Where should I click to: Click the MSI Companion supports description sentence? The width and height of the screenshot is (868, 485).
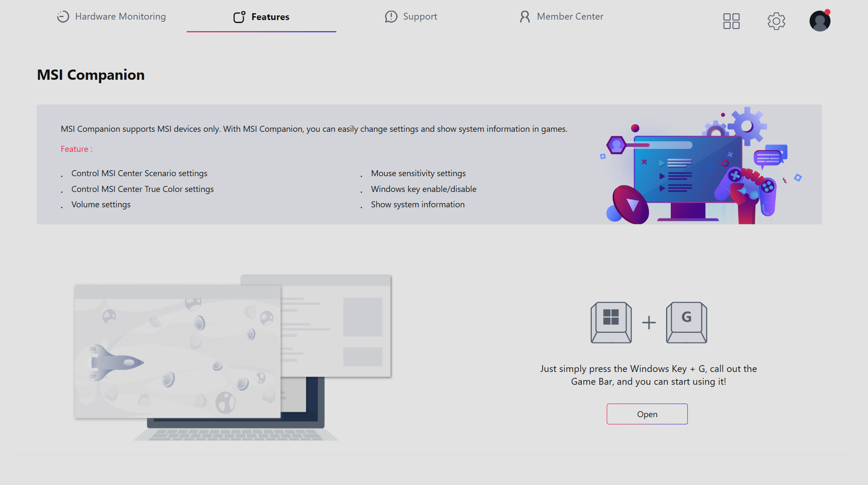pos(314,129)
